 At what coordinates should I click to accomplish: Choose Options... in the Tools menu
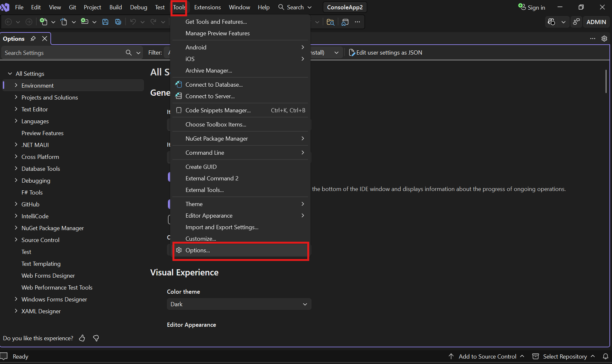(x=240, y=250)
